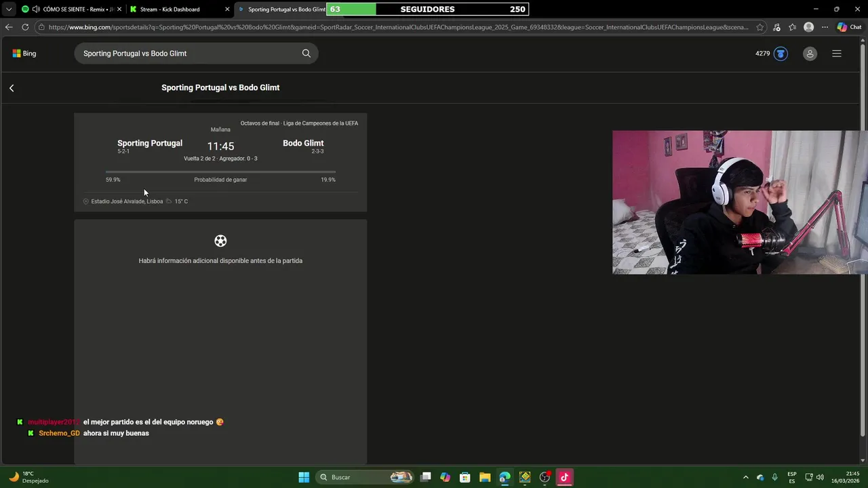Click Estadio José Alvalade, Lisboa location
This screenshot has height=488, width=868.
pos(127,201)
